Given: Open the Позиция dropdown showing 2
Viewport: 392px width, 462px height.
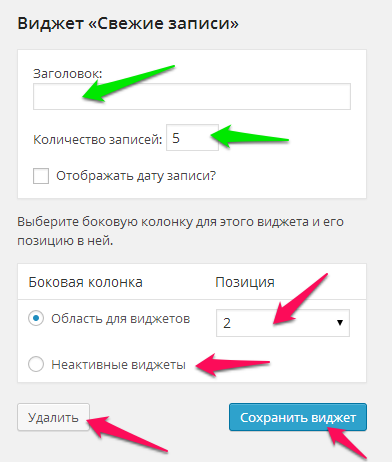Looking at the screenshot, I should (283, 323).
